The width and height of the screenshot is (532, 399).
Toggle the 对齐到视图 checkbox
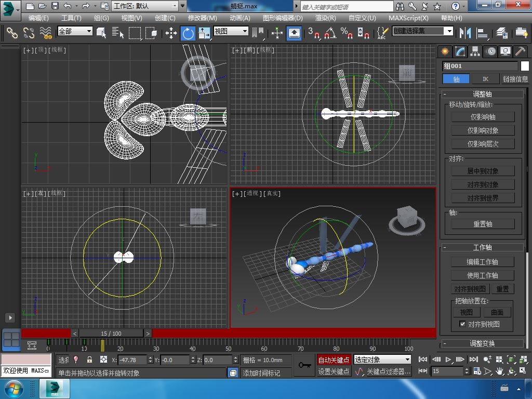[x=462, y=324]
